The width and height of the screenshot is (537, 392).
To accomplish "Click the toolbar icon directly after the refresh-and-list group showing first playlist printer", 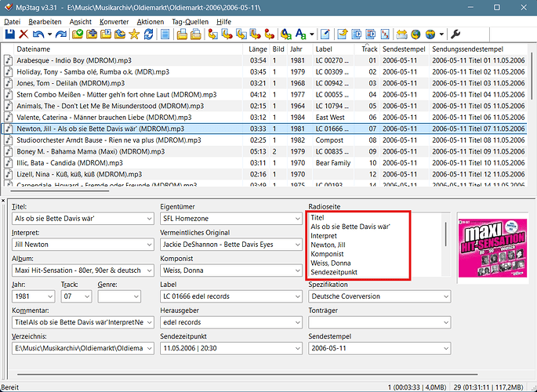I will (x=182, y=34).
